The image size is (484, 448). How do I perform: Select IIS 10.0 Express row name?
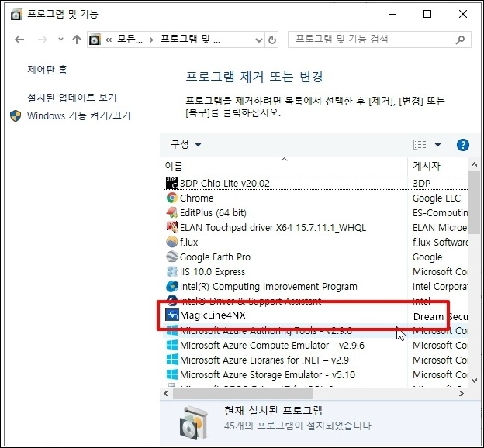point(213,272)
